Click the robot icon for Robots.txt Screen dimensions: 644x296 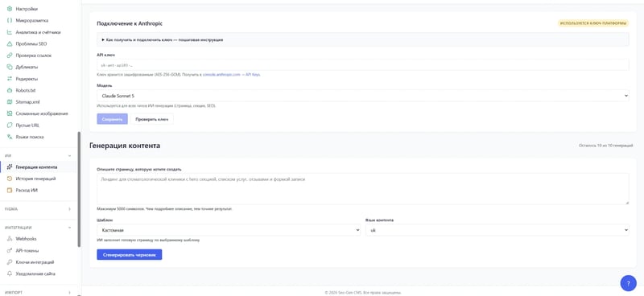tap(10, 90)
